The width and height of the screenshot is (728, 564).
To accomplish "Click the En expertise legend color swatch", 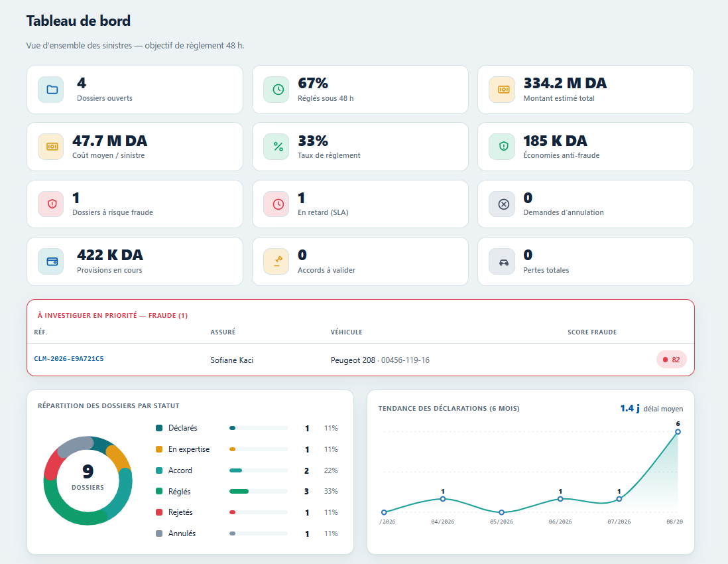I will [x=159, y=449].
